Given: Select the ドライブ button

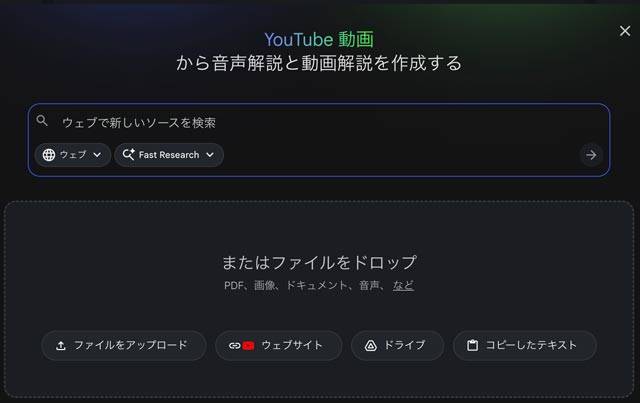Looking at the screenshot, I should pyautogui.click(x=398, y=346).
